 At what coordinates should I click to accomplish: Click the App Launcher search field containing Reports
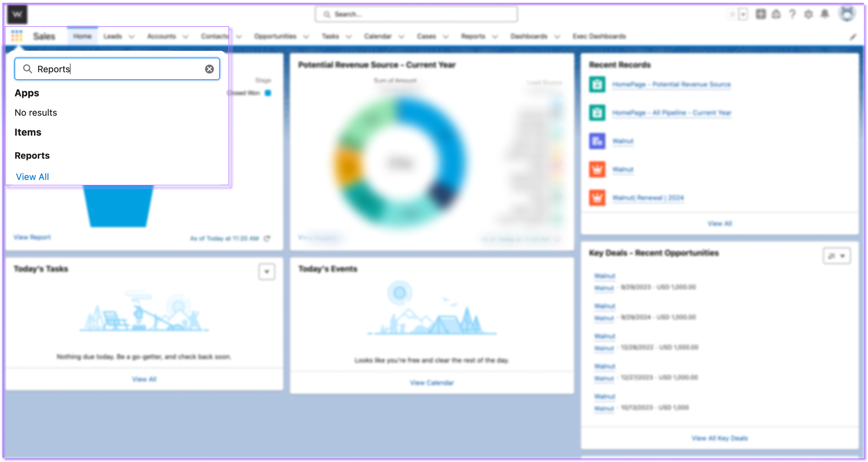[x=117, y=69]
